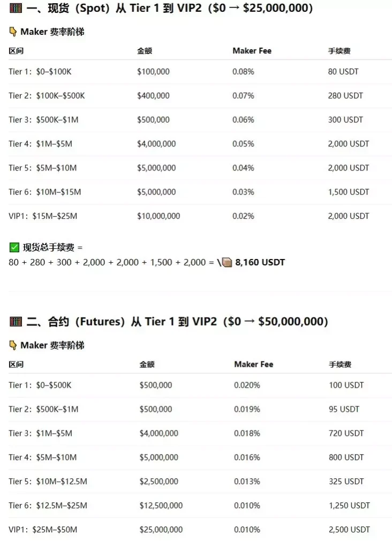Click the pointing finger emoji above the Spot table
This screenshot has width=392, height=549.
[x=14, y=32]
